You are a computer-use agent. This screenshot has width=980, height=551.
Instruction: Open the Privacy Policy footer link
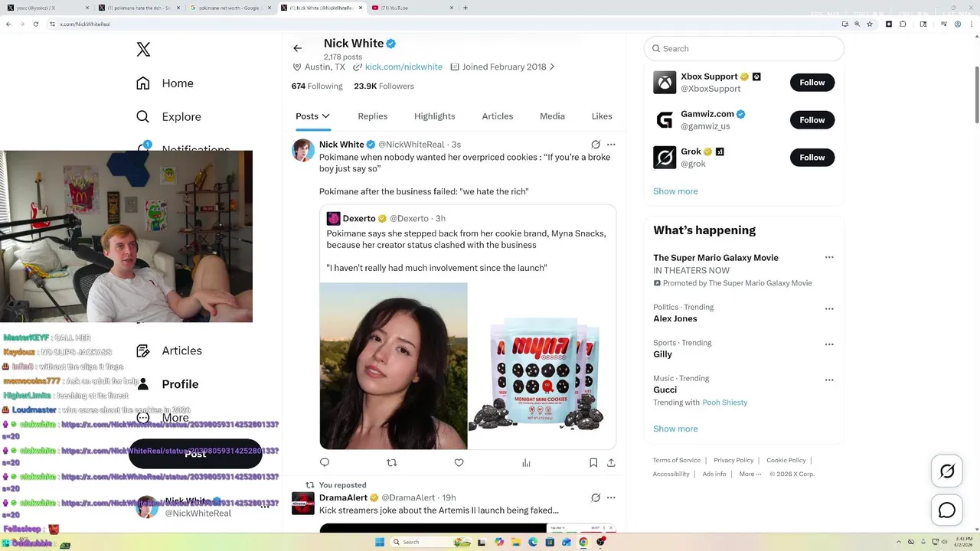[x=733, y=460]
